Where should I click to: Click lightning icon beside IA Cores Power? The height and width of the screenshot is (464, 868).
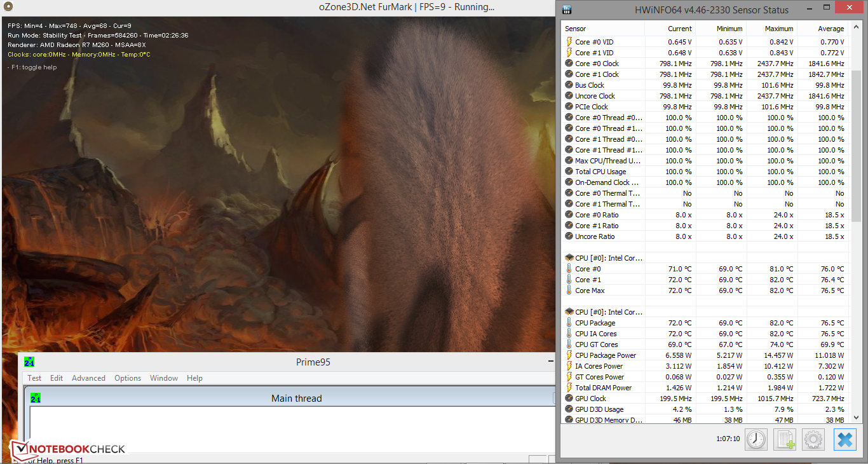click(569, 366)
